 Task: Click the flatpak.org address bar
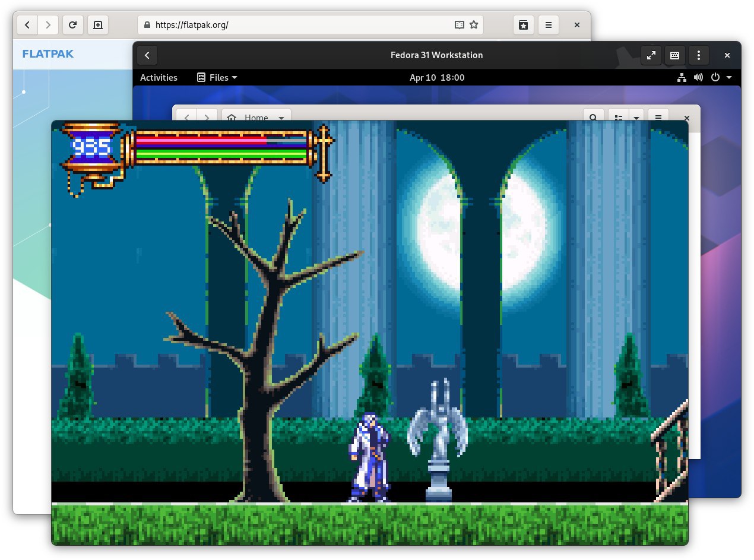click(x=311, y=25)
